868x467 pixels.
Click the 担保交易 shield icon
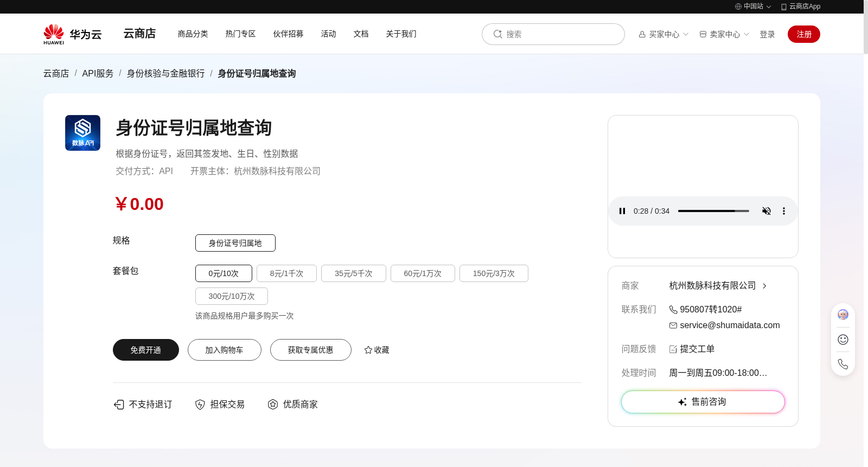tap(200, 405)
